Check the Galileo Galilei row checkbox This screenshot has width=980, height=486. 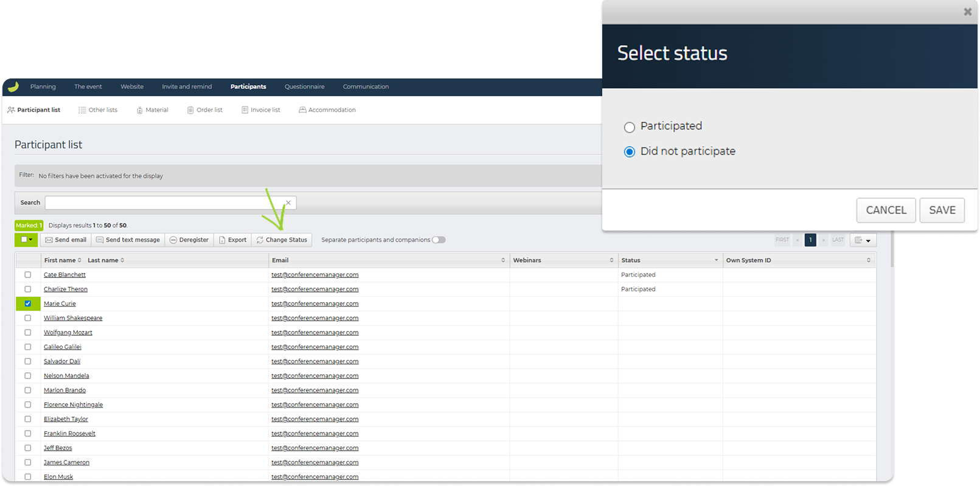coord(28,347)
